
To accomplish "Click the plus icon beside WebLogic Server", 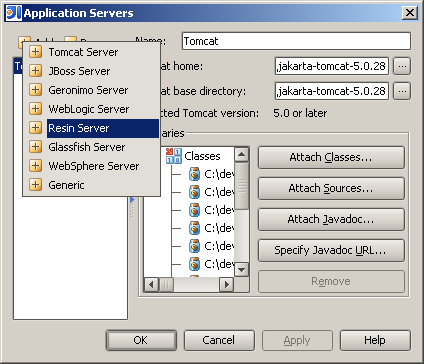I will [35, 109].
